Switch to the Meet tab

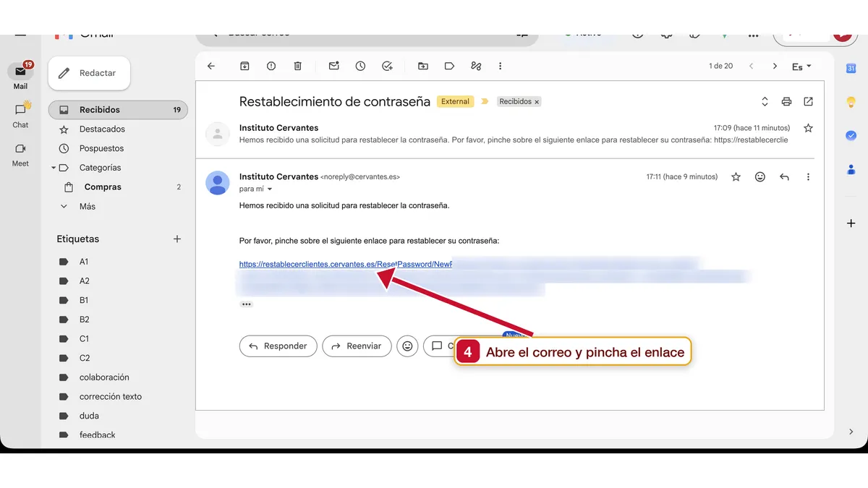click(x=20, y=154)
